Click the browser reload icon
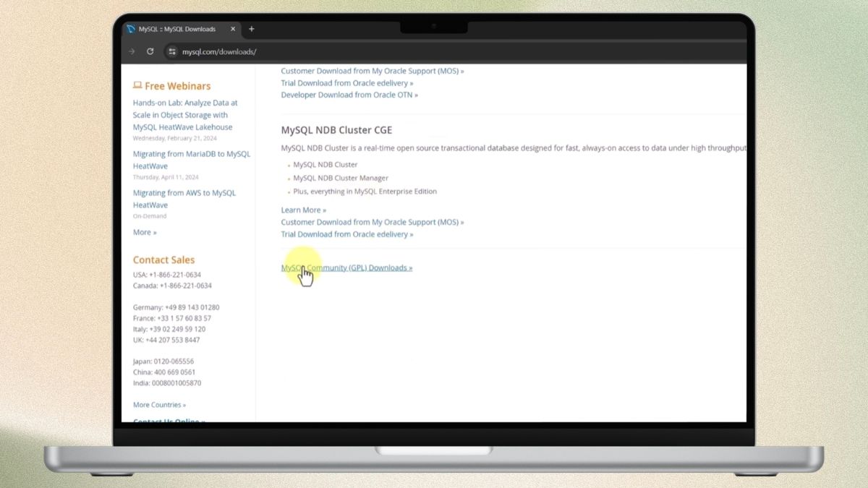Screen dimensions: 868x488 point(150,51)
